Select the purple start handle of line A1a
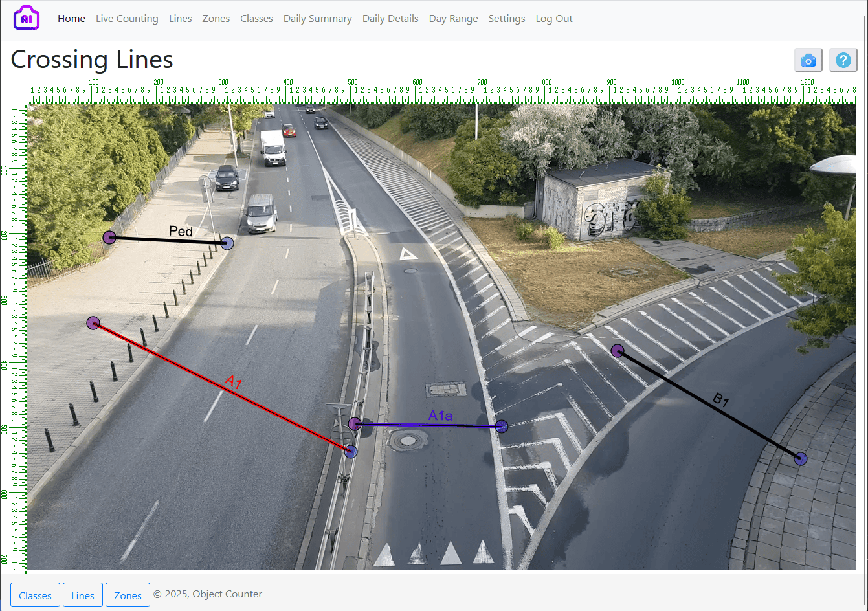868x611 pixels. tap(355, 424)
